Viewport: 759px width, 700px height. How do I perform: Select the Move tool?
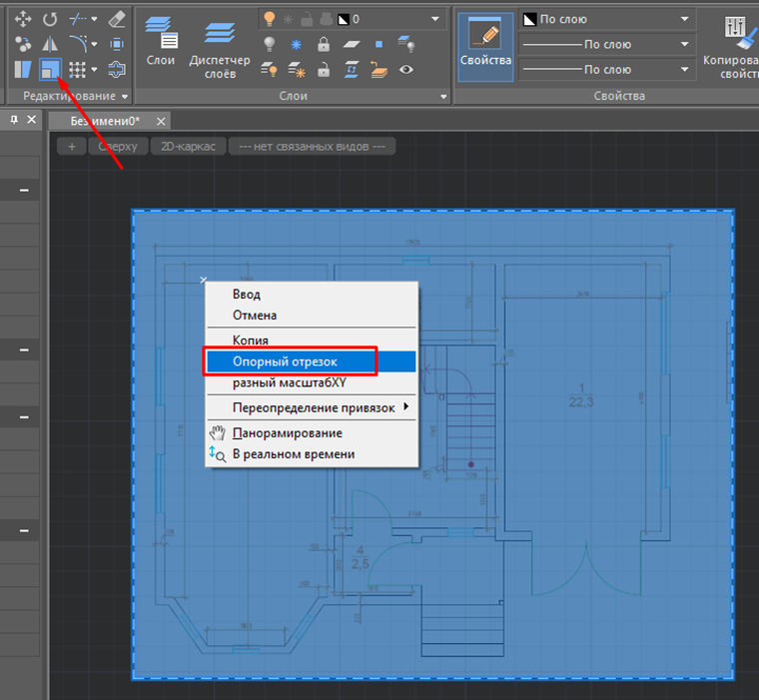click(x=23, y=19)
